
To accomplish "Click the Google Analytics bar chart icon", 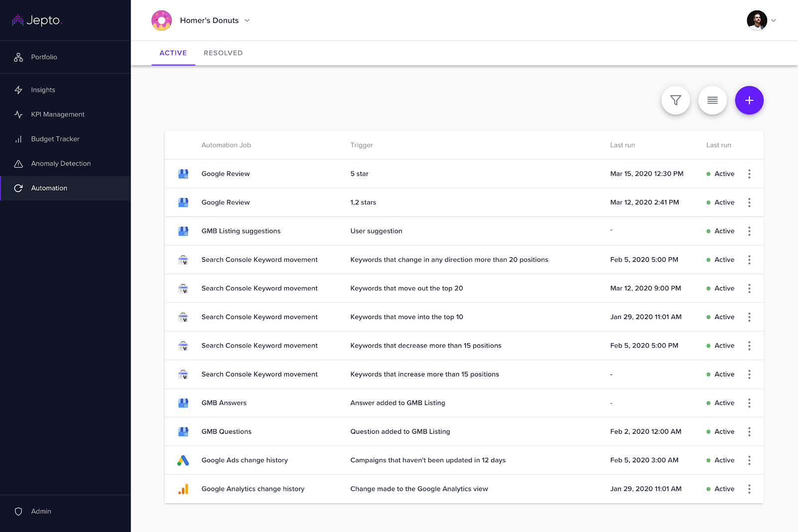I will tap(183, 489).
